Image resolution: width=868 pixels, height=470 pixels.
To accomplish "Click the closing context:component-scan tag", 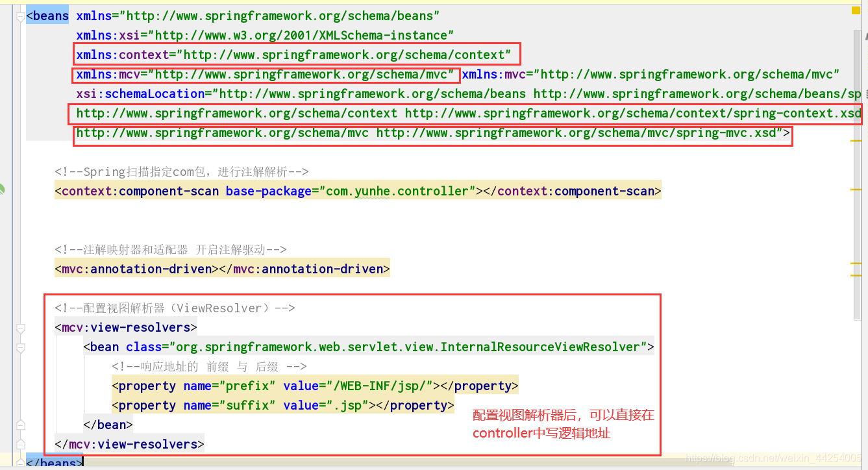I will [x=572, y=191].
